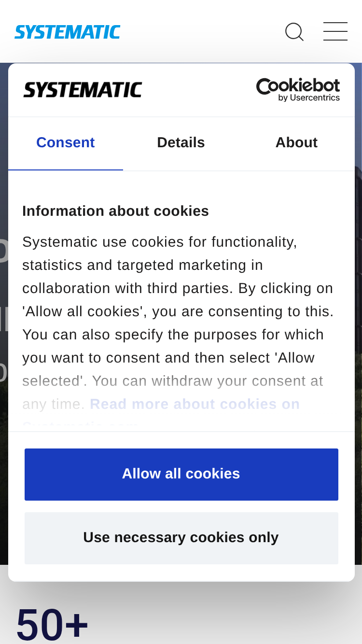Open the search magnifier icon

click(294, 32)
